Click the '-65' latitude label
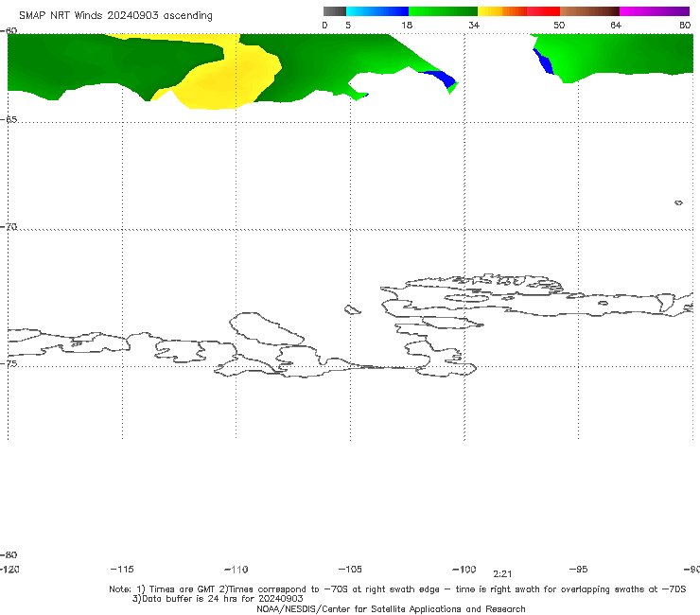This screenshot has height=615, width=700. pyautogui.click(x=9, y=120)
